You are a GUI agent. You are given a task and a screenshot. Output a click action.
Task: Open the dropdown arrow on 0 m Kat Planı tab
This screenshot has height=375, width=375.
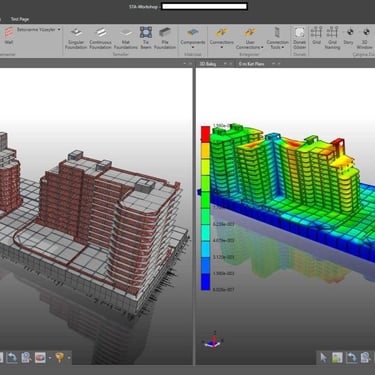(273, 63)
